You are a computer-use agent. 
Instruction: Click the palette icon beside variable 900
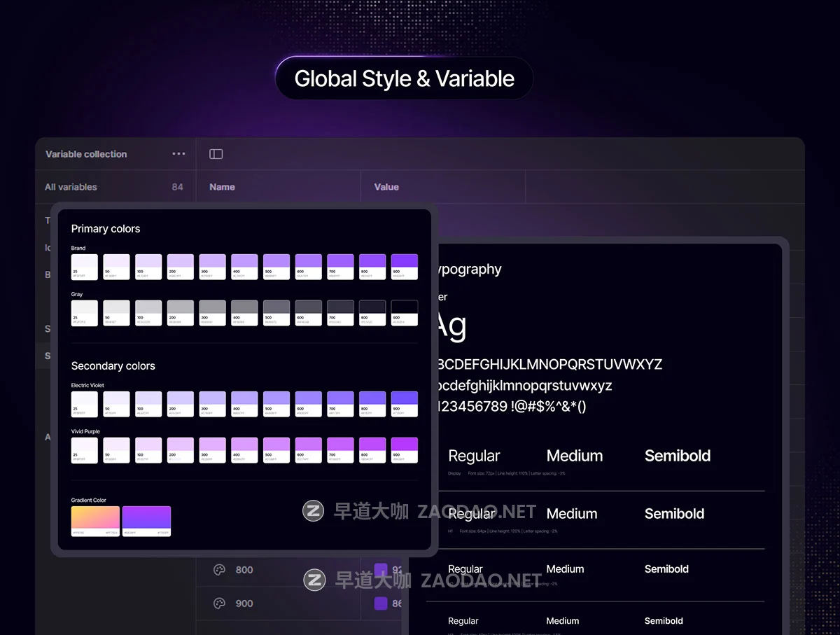pyautogui.click(x=220, y=603)
